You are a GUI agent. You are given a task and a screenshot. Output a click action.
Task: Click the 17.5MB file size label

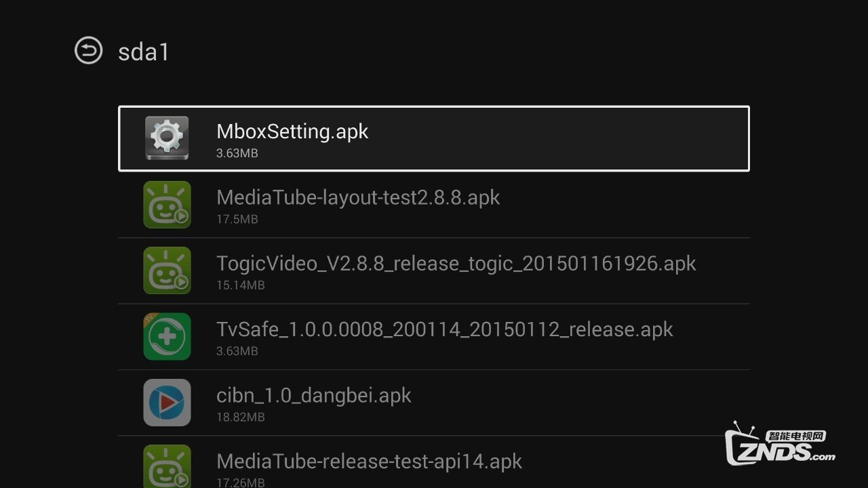click(237, 220)
